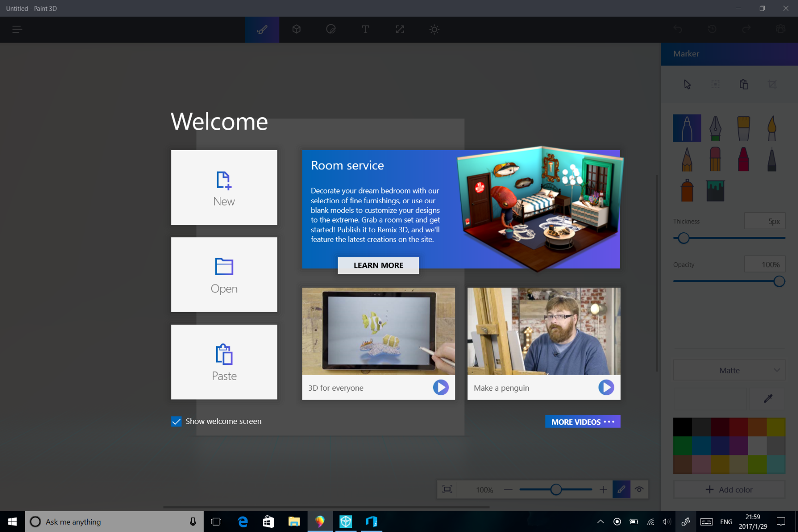
Task: Click the zoom percentage 100% field
Action: click(x=484, y=490)
